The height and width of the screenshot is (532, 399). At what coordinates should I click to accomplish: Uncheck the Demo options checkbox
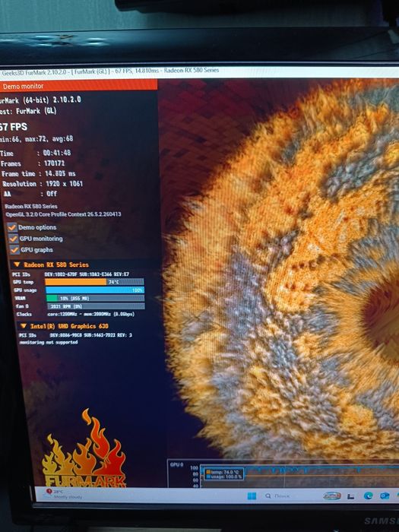point(12,227)
